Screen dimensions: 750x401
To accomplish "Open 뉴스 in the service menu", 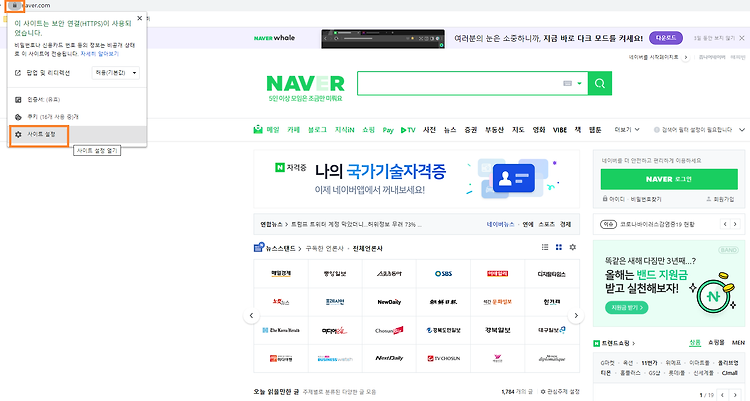I will coord(450,130).
